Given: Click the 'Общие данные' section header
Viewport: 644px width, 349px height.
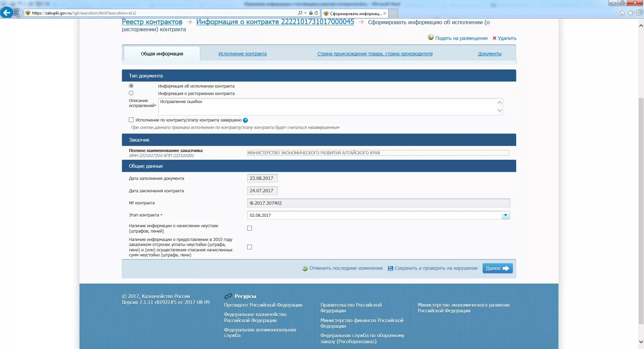Looking at the screenshot, I should pyautogui.click(x=319, y=166).
